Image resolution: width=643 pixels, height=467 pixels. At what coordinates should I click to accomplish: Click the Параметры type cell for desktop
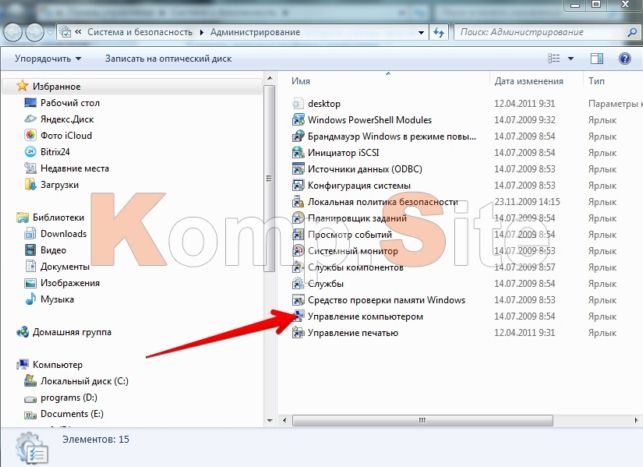point(615,103)
